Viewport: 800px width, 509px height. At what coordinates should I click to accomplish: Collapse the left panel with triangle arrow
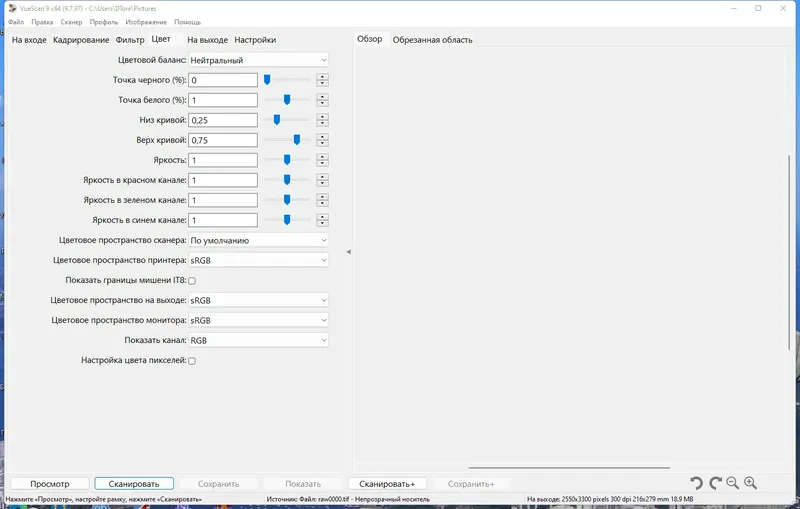[x=348, y=252]
